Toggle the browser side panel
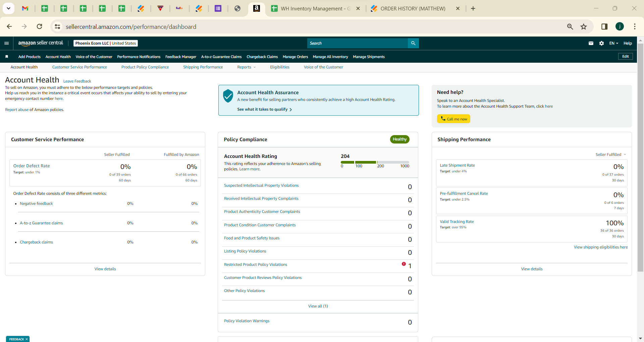This screenshot has height=342, width=644. [x=604, y=26]
